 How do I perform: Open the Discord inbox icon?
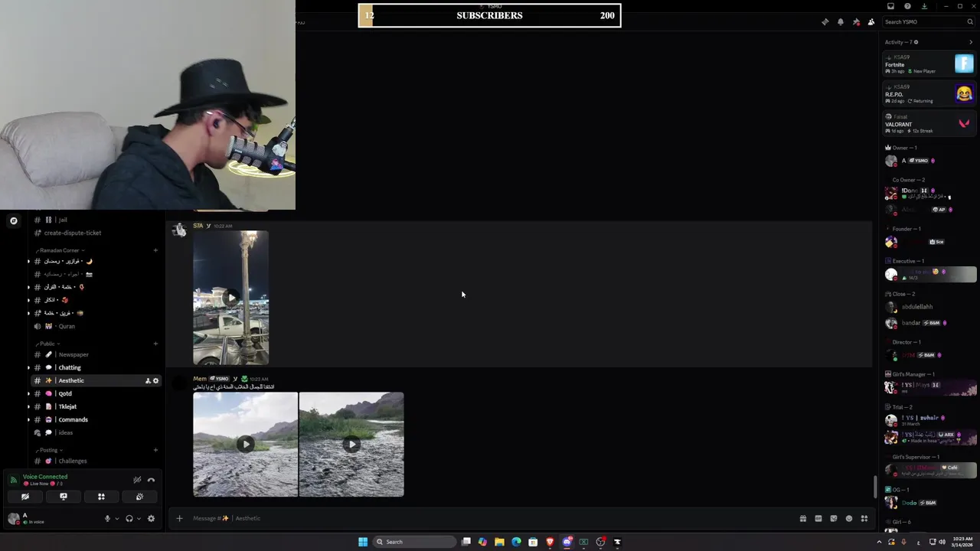[x=890, y=6]
